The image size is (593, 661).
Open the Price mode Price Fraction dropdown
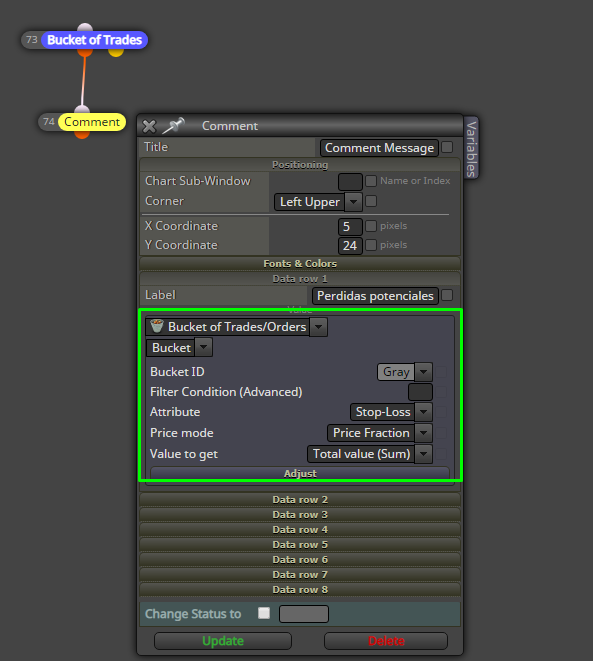380,433
